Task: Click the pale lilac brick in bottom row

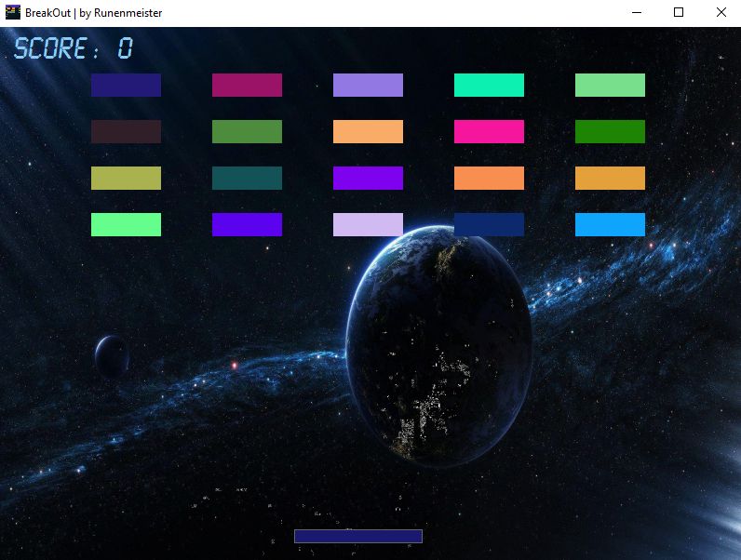Action: pyautogui.click(x=368, y=225)
